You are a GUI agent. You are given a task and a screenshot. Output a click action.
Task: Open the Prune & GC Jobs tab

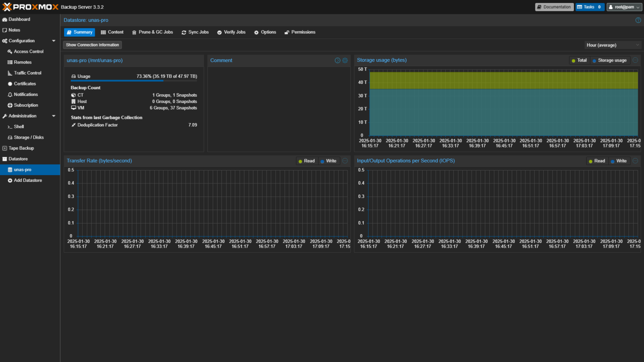[152, 32]
